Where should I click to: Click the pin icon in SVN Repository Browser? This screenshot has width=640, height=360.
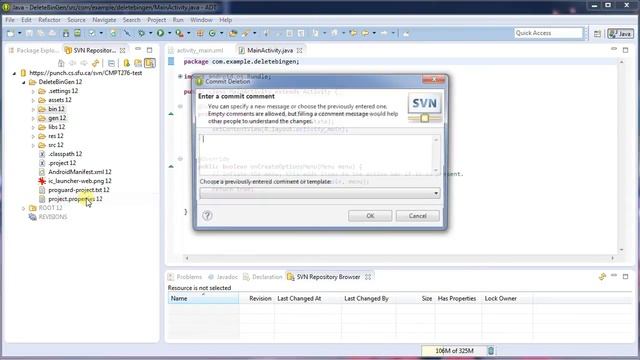[602, 277]
